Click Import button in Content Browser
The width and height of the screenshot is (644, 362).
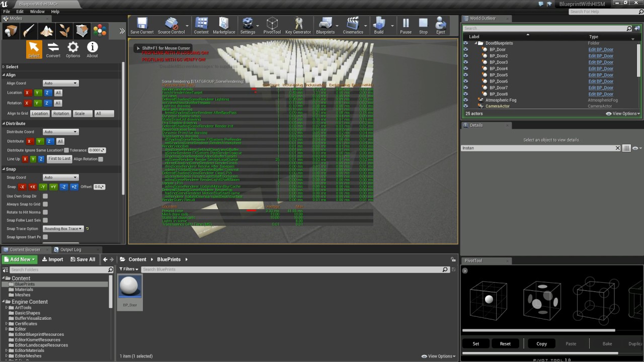point(52,259)
